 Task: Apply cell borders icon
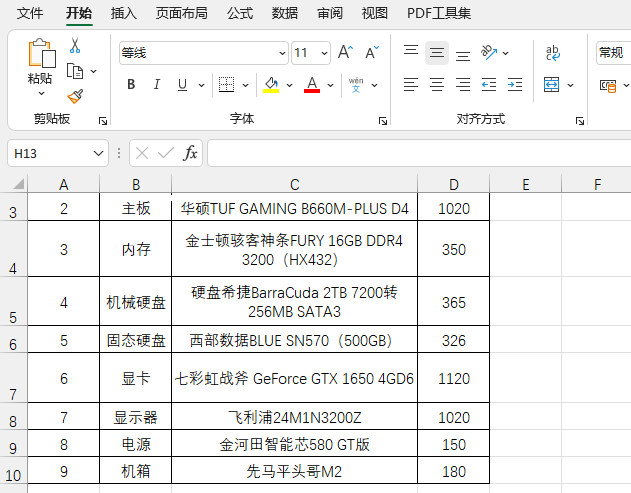(x=227, y=85)
